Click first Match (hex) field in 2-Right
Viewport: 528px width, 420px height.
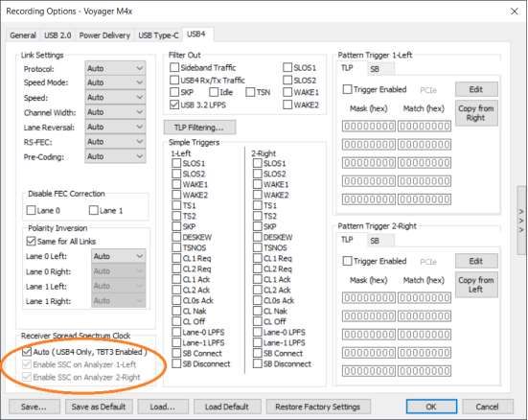tap(424, 298)
